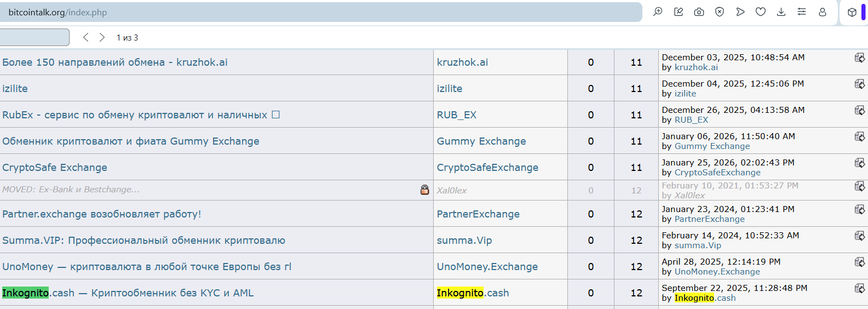This screenshot has width=868, height=309.
Task: Click 'by Gummy Exchange' under January 06 date
Action: coord(712,146)
